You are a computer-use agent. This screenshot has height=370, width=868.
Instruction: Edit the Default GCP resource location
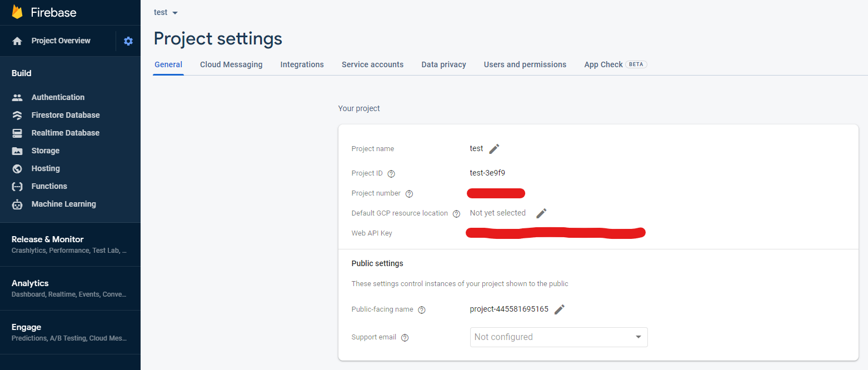tap(541, 213)
